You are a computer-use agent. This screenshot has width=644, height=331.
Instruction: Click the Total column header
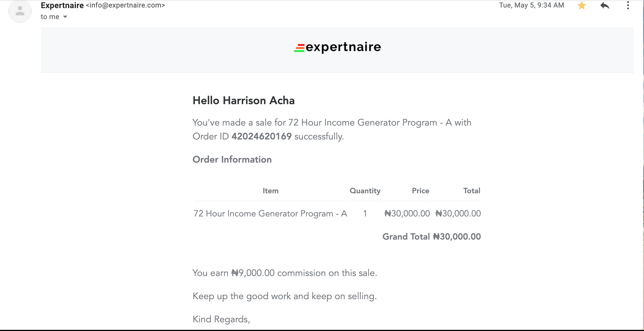coord(472,191)
